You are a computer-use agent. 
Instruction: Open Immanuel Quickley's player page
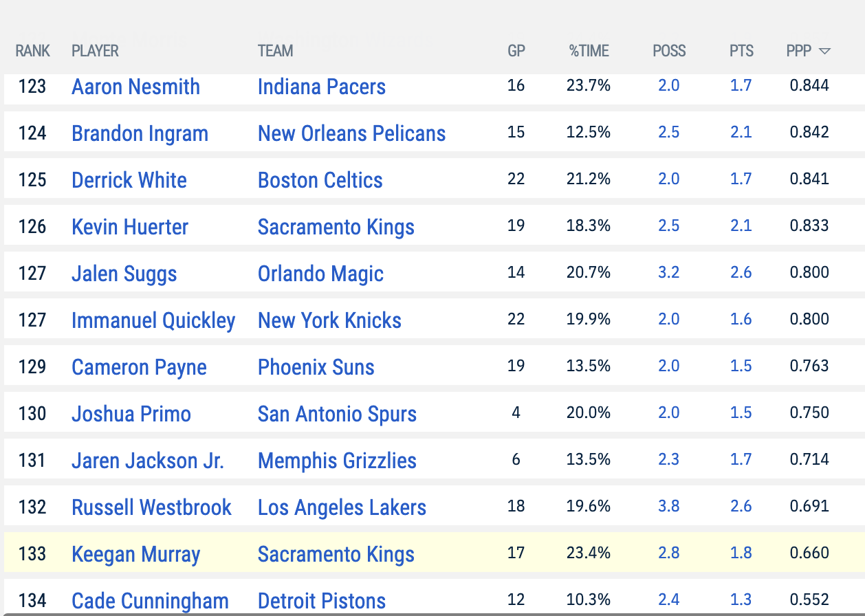[154, 320]
